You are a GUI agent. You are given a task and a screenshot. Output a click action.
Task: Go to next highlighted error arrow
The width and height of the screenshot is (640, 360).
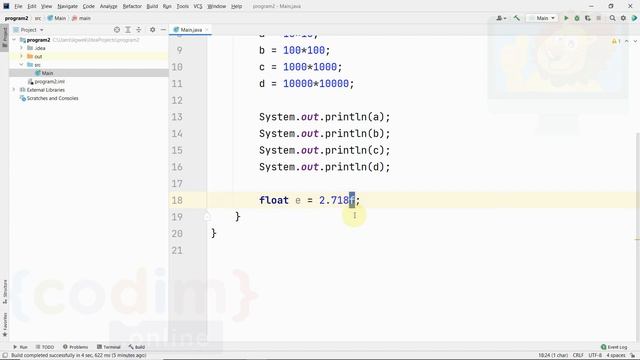[x=635, y=42]
